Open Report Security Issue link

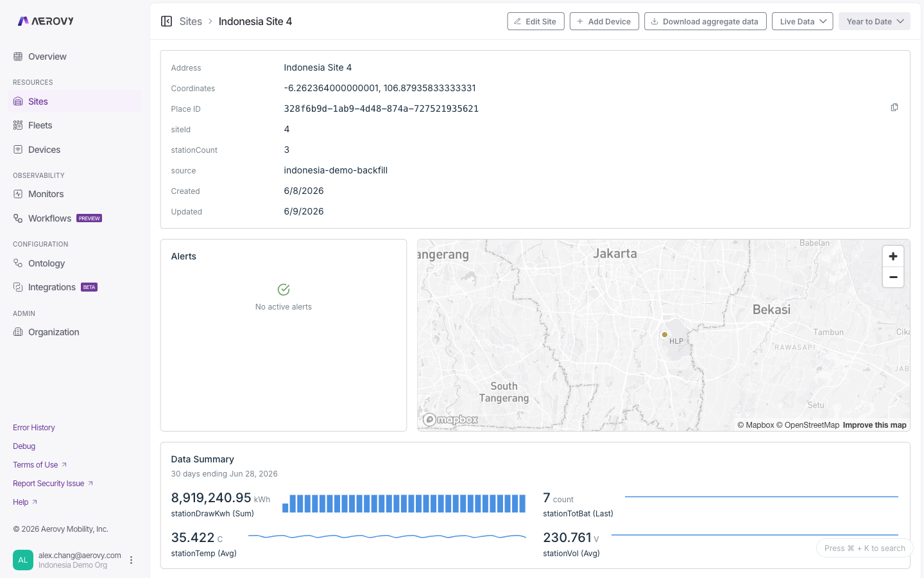pos(53,484)
